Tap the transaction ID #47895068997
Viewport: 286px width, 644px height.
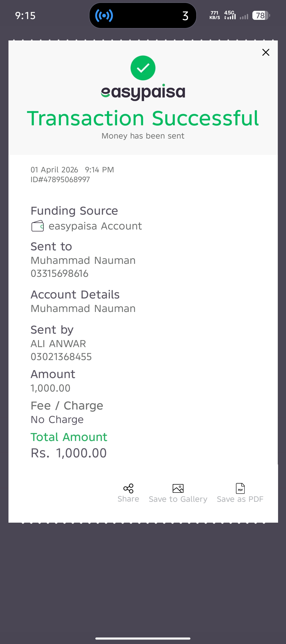click(60, 180)
